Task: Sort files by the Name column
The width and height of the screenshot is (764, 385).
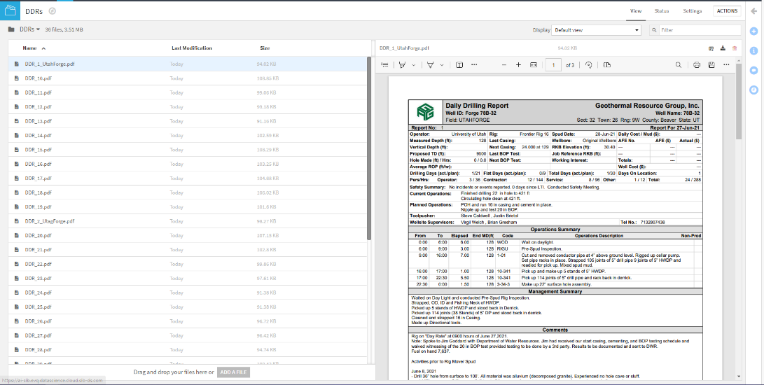Action: (x=30, y=48)
